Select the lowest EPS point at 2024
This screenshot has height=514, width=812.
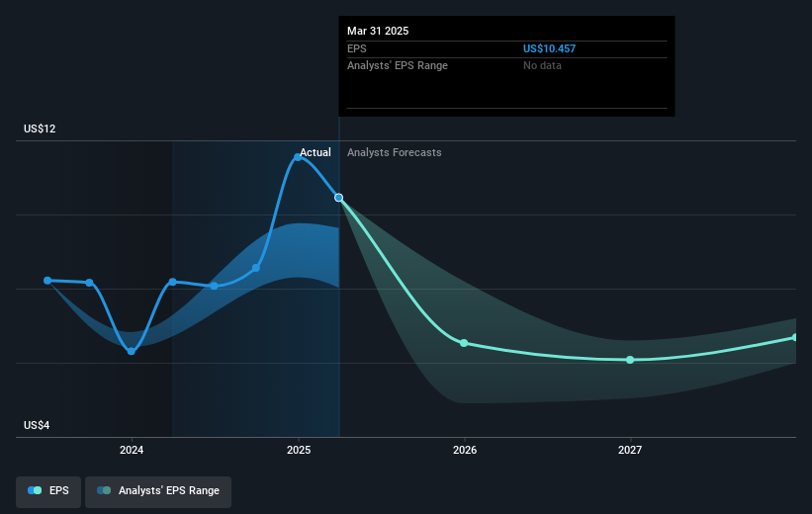tap(132, 352)
